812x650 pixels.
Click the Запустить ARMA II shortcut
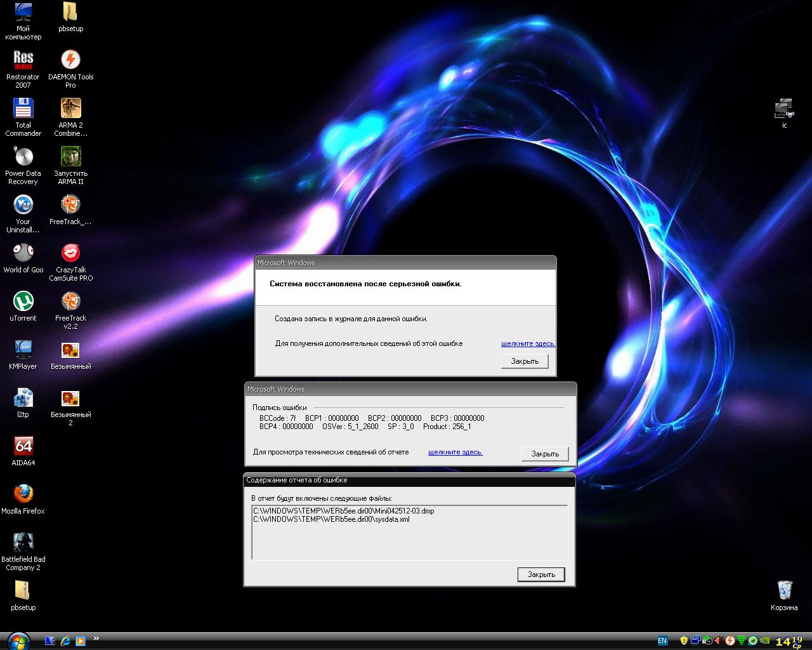pos(70,166)
